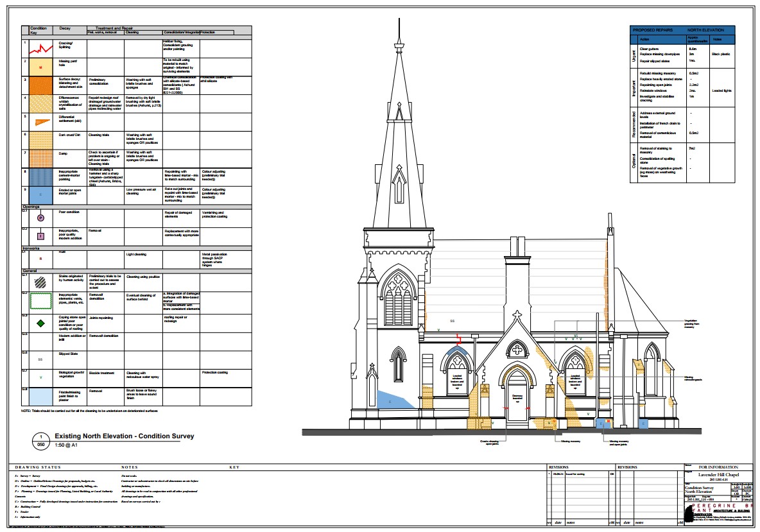This screenshot has width=760, height=532.
Task: Click the purple square Inappropriate addition symbol
Action: pyautogui.click(x=40, y=236)
